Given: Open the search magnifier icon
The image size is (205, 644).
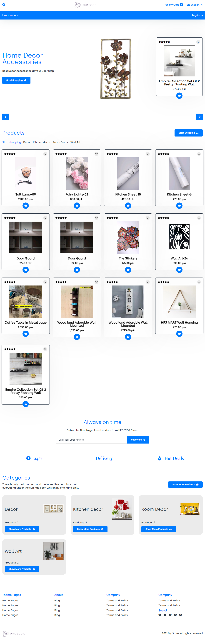Looking at the screenshot, I should coord(4,5).
